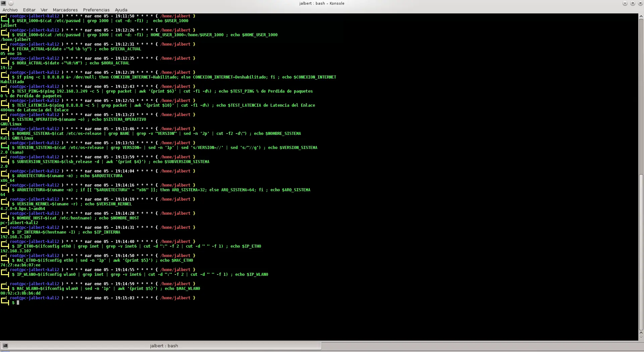
Task: Click the window title 'jalbert : bash – Konsole'
Action: tap(322, 3)
